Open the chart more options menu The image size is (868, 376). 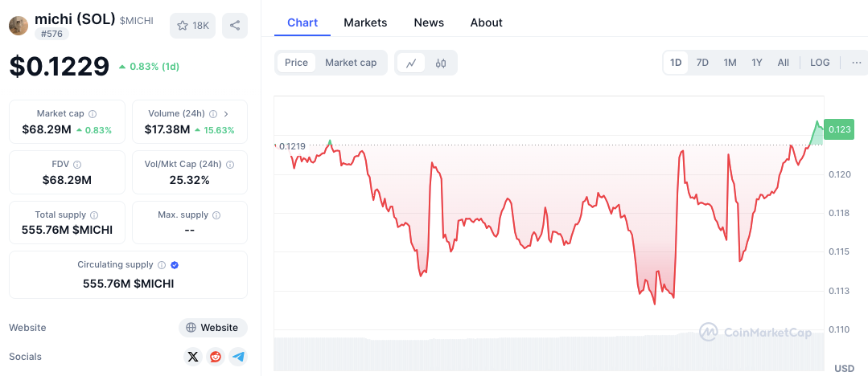[x=856, y=63]
